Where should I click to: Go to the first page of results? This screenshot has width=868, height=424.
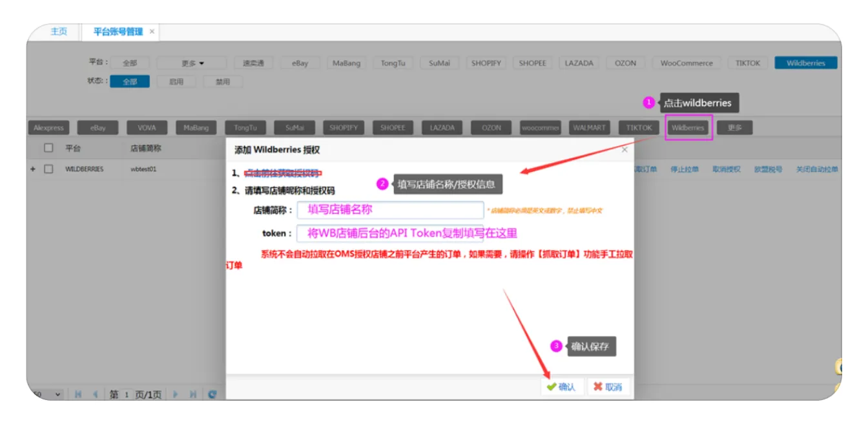[79, 394]
